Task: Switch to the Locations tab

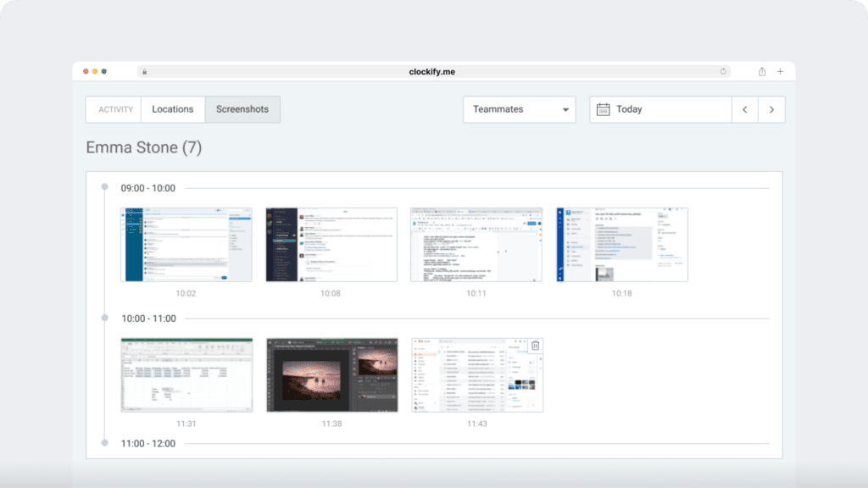Action: pyautogui.click(x=173, y=109)
